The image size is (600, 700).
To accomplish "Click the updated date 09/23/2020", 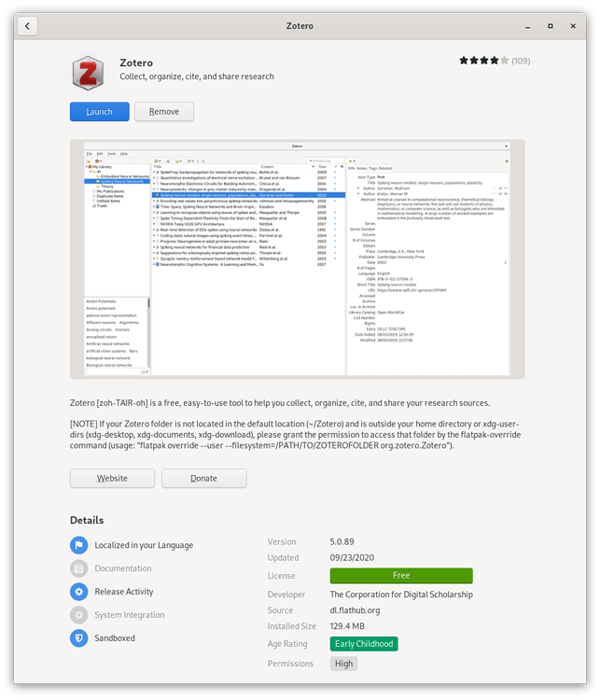I will pyautogui.click(x=352, y=557).
